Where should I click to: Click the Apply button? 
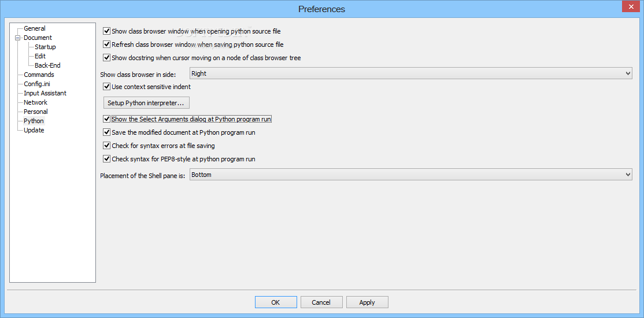pos(367,302)
